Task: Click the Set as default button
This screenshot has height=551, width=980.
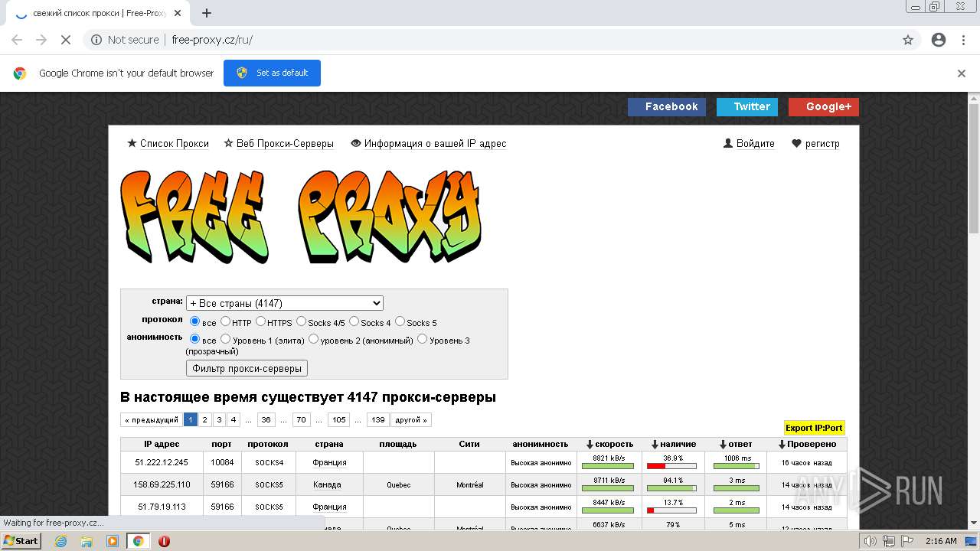Action: 272,73
